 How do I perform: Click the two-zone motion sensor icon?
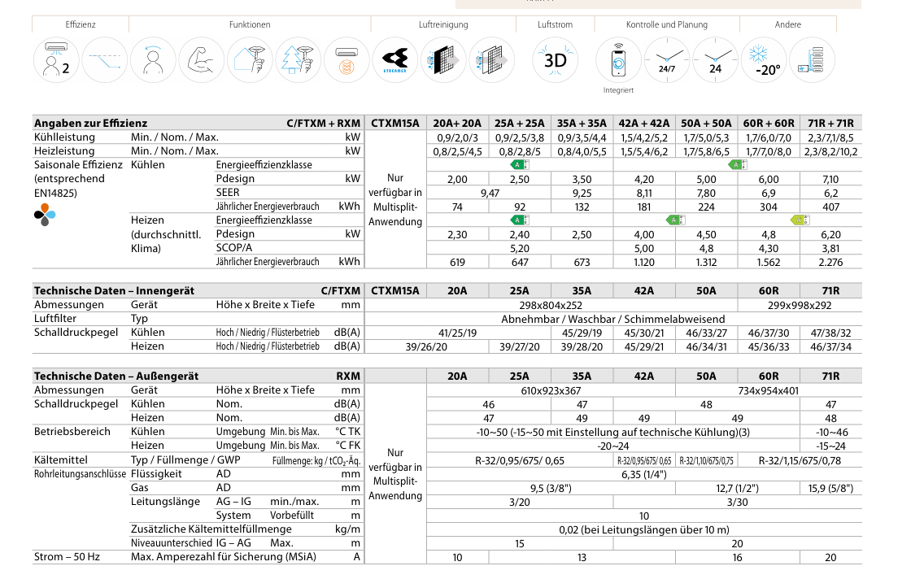56,59
